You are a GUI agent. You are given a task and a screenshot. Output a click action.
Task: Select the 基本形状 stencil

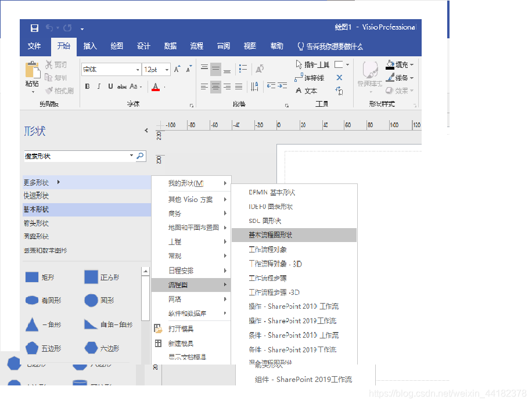87,210
